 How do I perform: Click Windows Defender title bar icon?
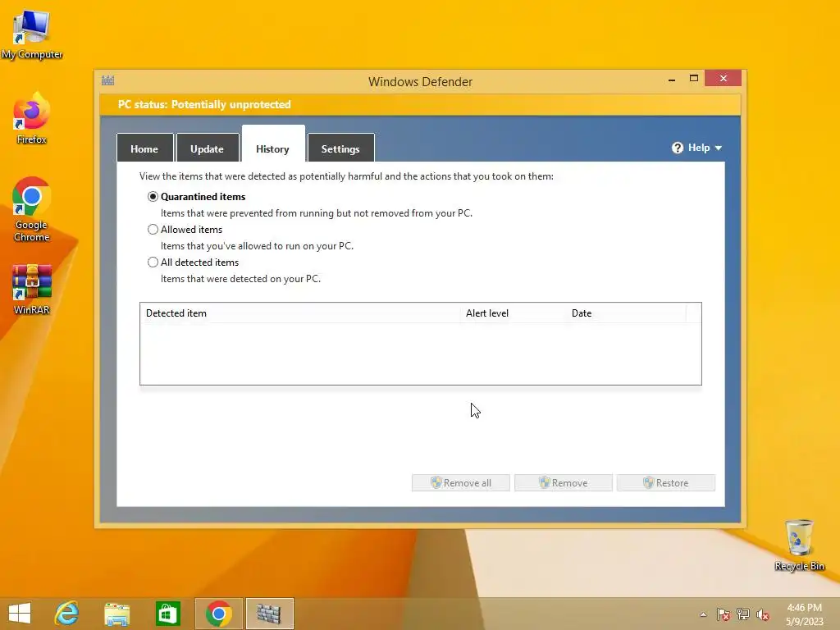coord(107,81)
